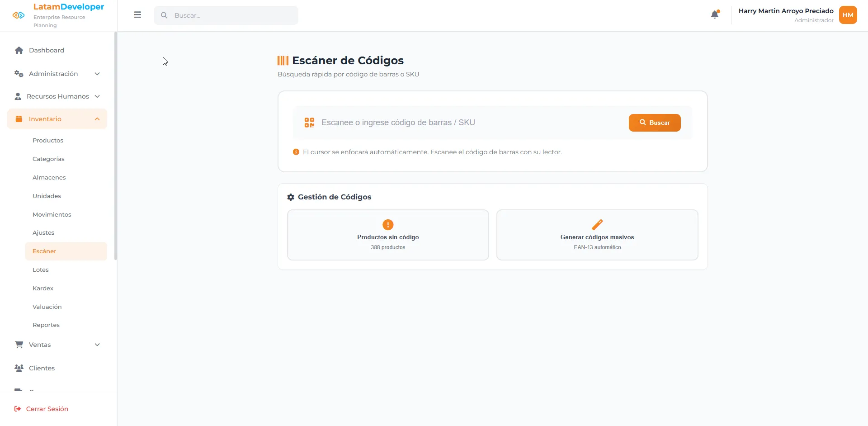Toggle the hamburger sidebar menu icon
The image size is (868, 426).
(x=137, y=15)
